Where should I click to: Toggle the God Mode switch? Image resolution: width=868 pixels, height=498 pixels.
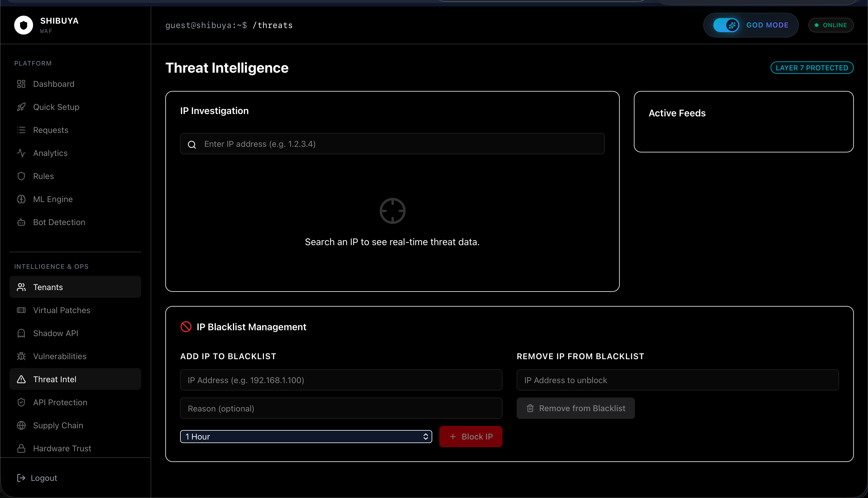[726, 25]
